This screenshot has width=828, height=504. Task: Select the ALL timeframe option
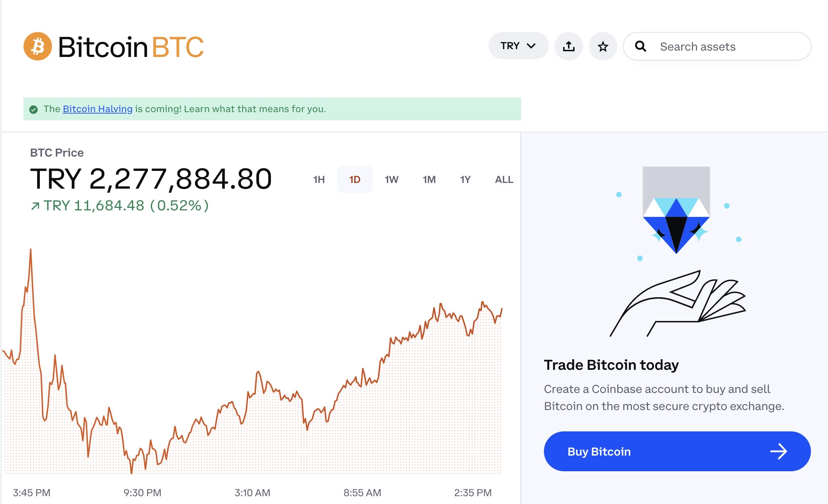503,180
